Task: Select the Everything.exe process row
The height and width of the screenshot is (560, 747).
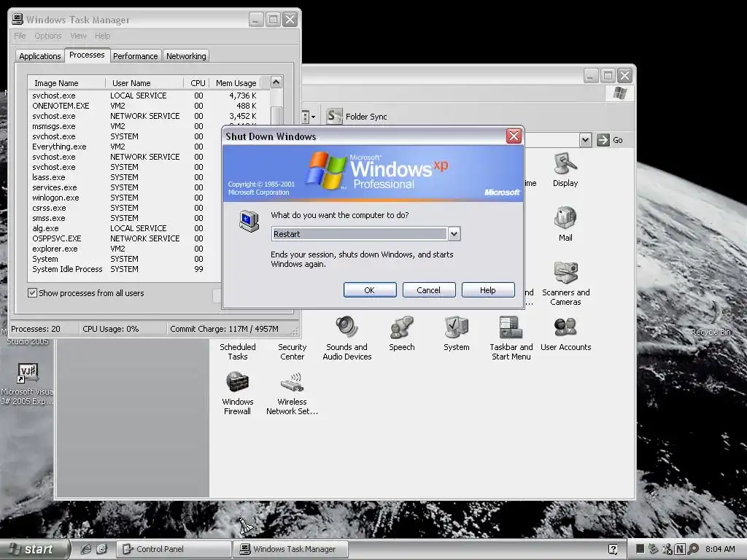Action: click(x=126, y=147)
